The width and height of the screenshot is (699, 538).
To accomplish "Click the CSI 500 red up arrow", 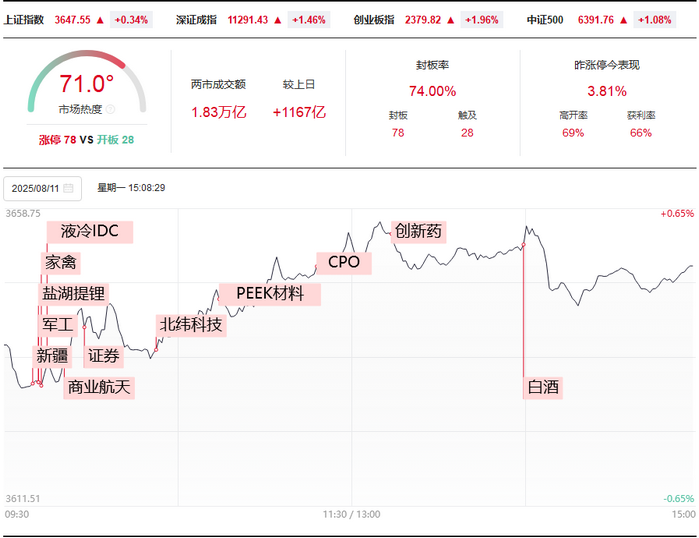I will [624, 20].
